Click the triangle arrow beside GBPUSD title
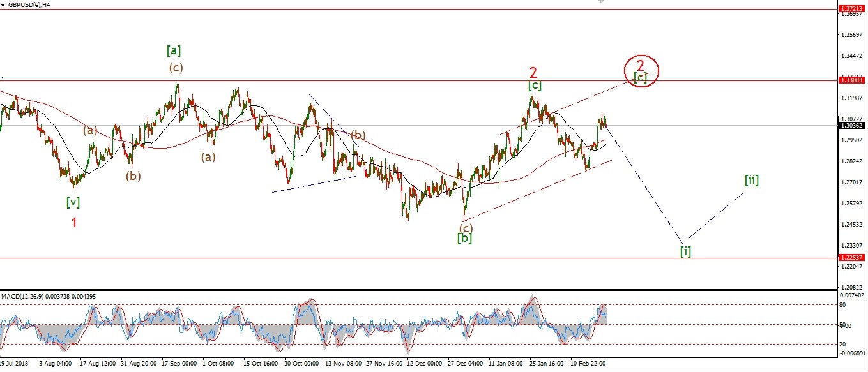 (x=4, y=4)
